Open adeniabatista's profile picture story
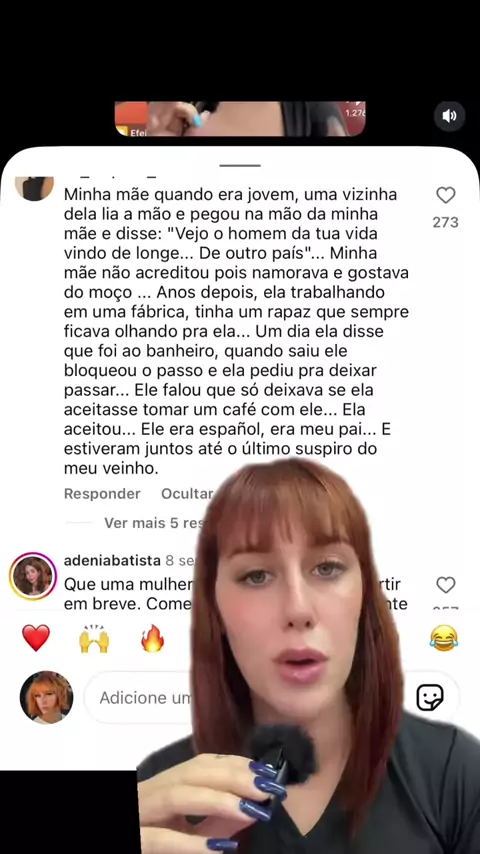This screenshot has width=480, height=854. (33, 576)
